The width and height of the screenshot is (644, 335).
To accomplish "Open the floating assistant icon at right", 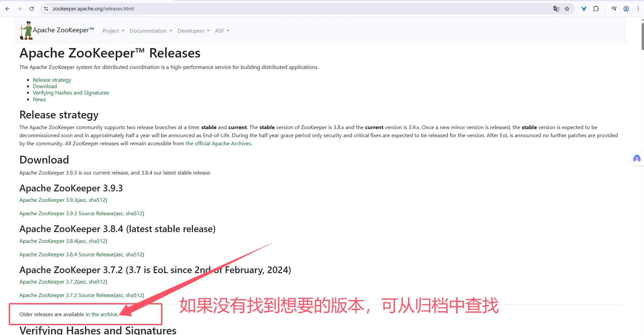I will click(637, 158).
